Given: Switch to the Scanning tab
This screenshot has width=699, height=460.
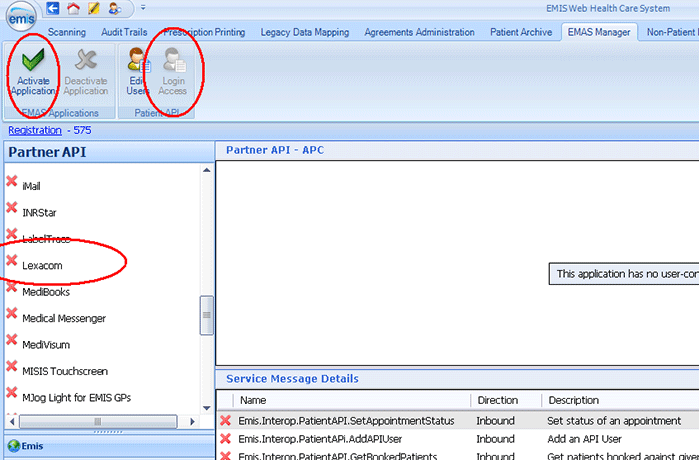Looking at the screenshot, I should (x=66, y=32).
